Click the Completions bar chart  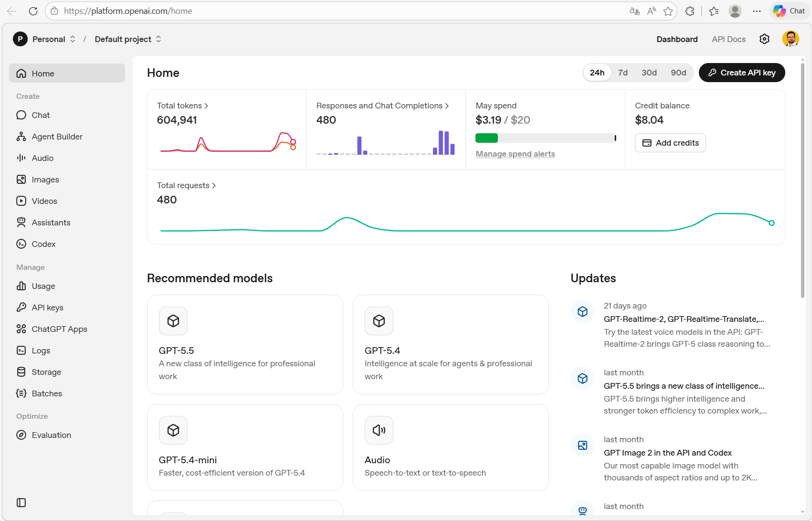(386, 142)
